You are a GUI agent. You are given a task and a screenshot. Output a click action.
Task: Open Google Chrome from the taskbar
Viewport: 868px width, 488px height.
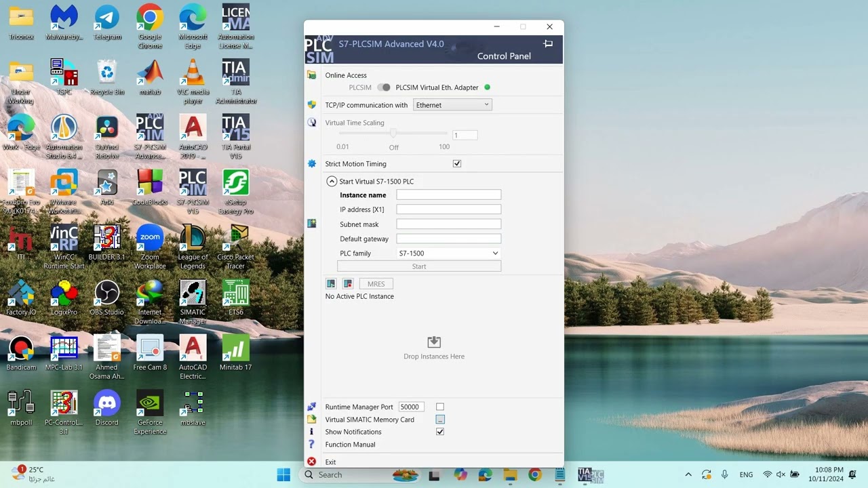point(535,474)
